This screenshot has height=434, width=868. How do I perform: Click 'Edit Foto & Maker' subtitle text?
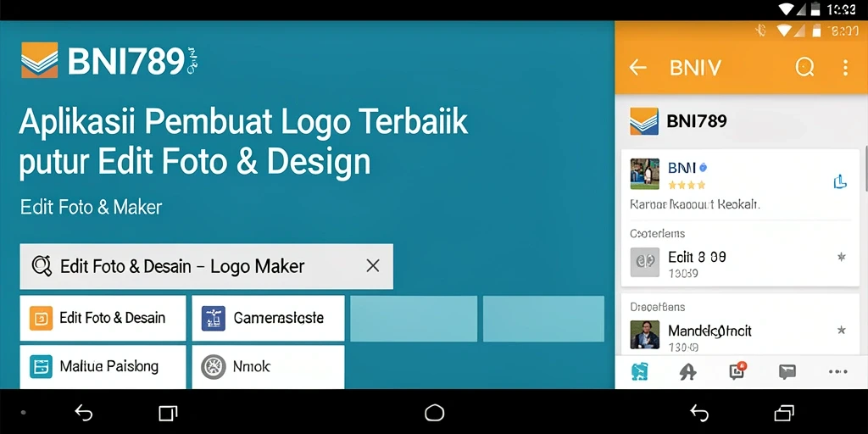click(92, 208)
